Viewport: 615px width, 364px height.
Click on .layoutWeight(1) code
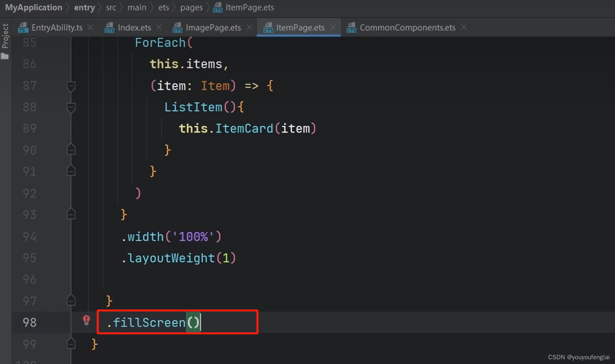click(178, 258)
